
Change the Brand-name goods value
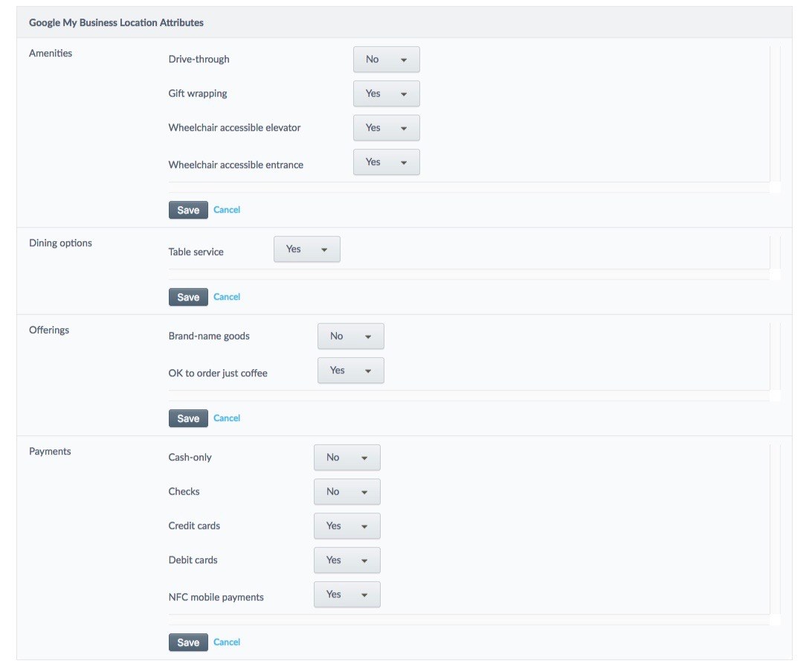(x=350, y=336)
